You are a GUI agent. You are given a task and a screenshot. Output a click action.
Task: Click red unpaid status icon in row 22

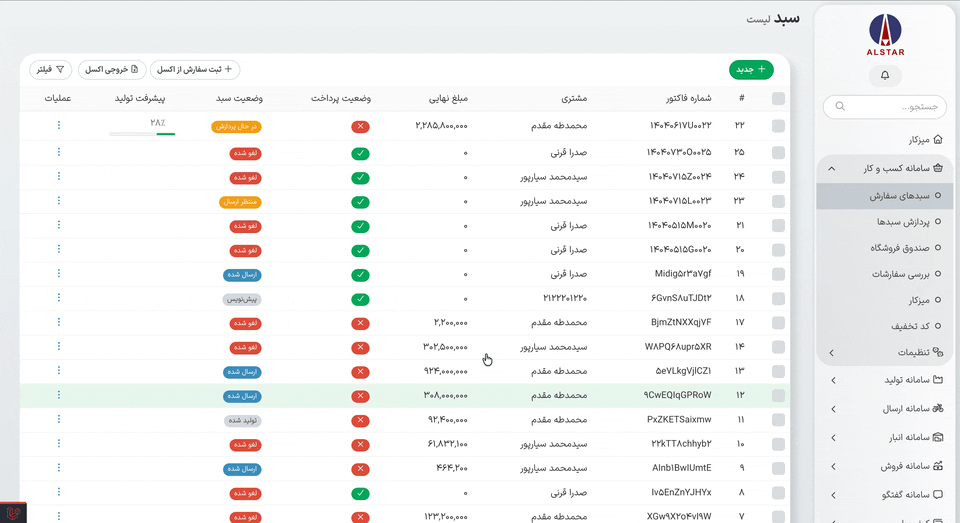[360, 127]
